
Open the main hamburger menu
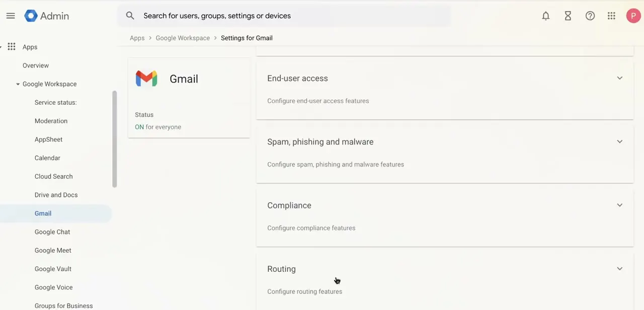pyautogui.click(x=11, y=16)
